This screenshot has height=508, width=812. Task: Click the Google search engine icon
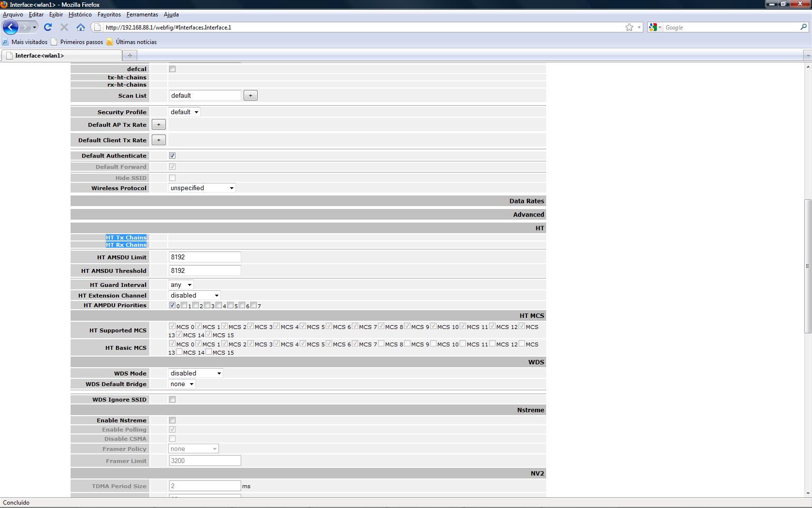[x=652, y=27]
